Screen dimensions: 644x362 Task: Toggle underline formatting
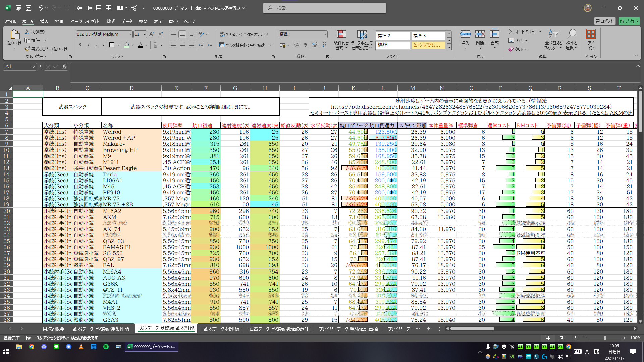click(x=97, y=45)
